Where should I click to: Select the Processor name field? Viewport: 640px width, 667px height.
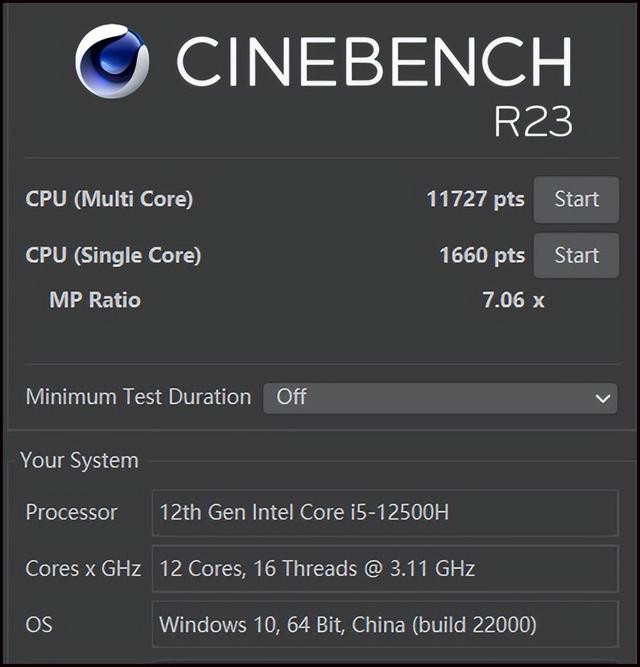[x=385, y=513]
